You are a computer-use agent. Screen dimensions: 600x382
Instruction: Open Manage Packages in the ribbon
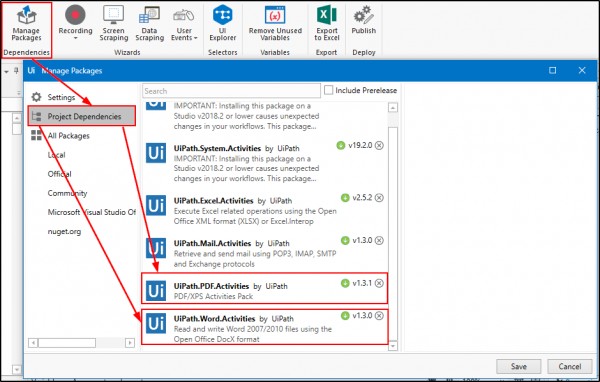click(x=26, y=24)
